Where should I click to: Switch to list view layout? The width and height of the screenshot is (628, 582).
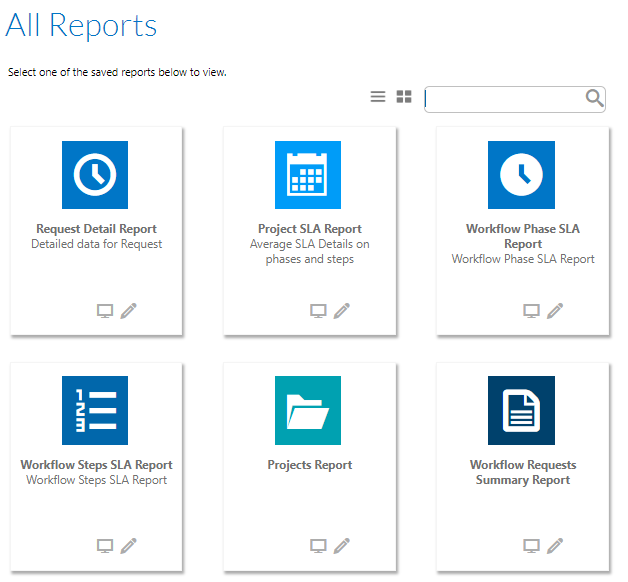pos(378,97)
